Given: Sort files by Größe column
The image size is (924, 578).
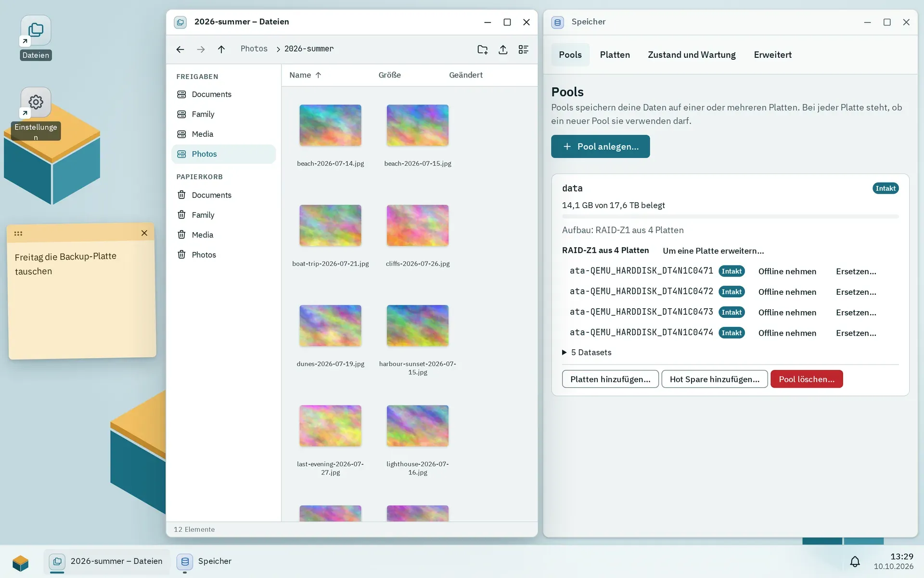Looking at the screenshot, I should [x=389, y=75].
